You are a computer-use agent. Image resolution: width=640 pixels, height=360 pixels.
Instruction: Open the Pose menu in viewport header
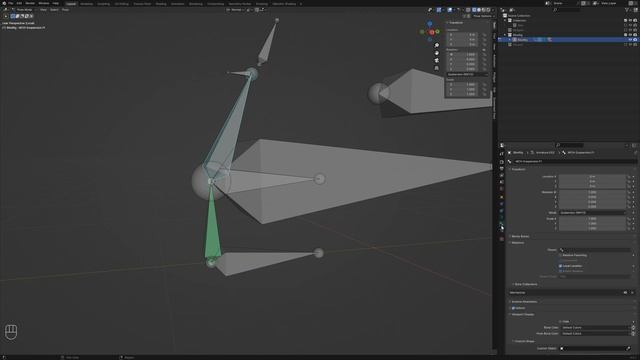(65, 9)
